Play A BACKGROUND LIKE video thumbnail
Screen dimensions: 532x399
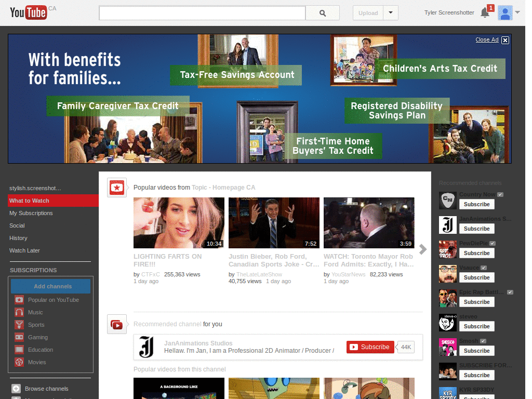click(179, 388)
